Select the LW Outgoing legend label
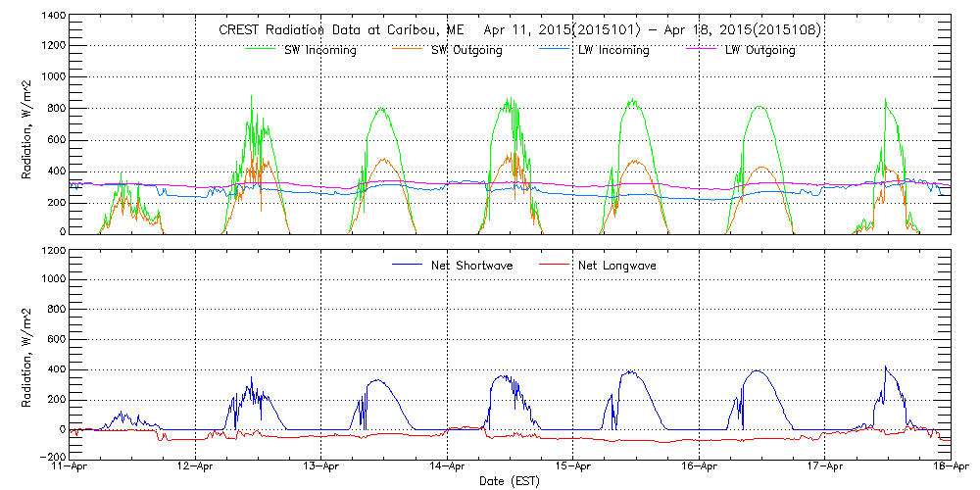 pyautogui.click(x=759, y=50)
